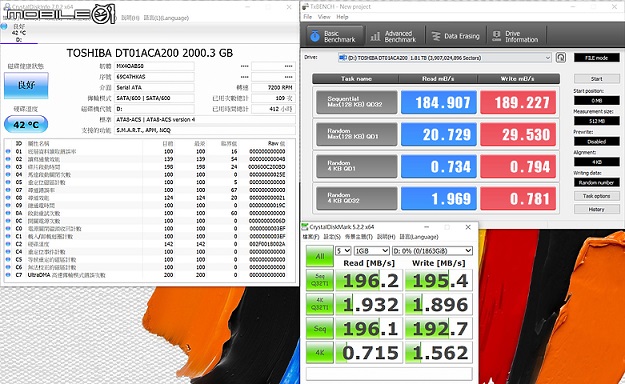
Task: Click status dot of SMART attribute 07
Action: pos(8,190)
